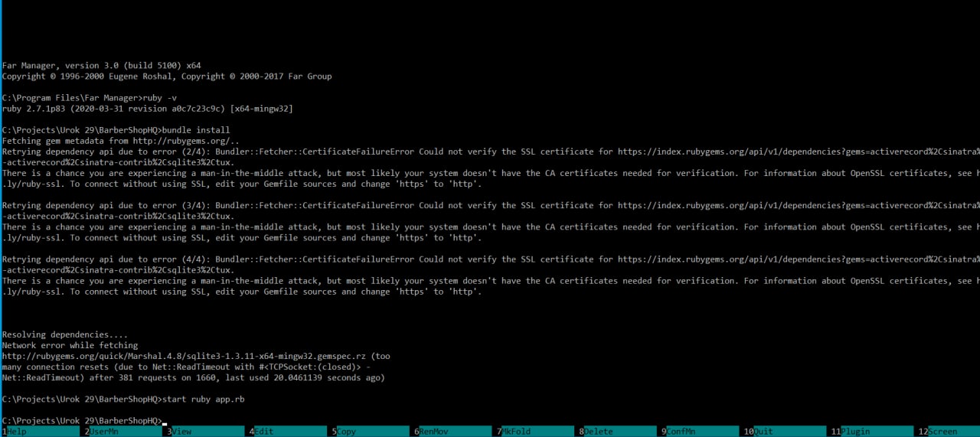Click the 'Resolving dependencies....' line

pyautogui.click(x=65, y=334)
